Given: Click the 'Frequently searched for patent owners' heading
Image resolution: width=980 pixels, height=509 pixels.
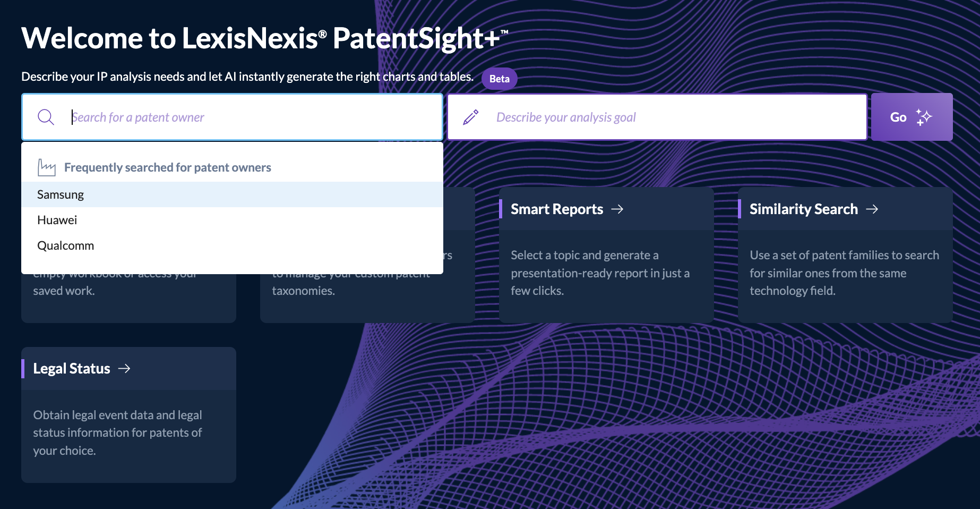Looking at the screenshot, I should (x=168, y=167).
